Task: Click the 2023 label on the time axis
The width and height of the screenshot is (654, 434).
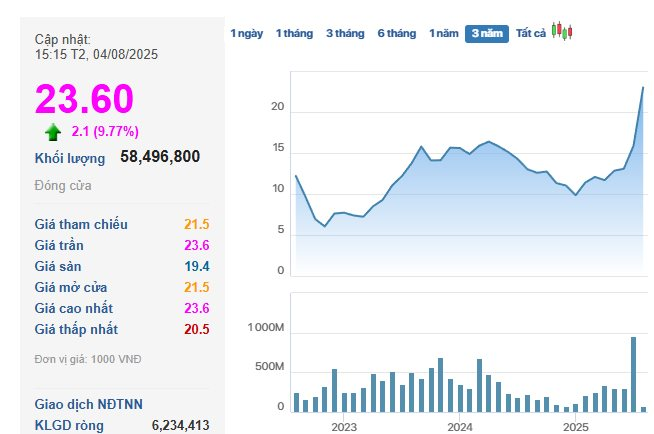Action: (344, 426)
